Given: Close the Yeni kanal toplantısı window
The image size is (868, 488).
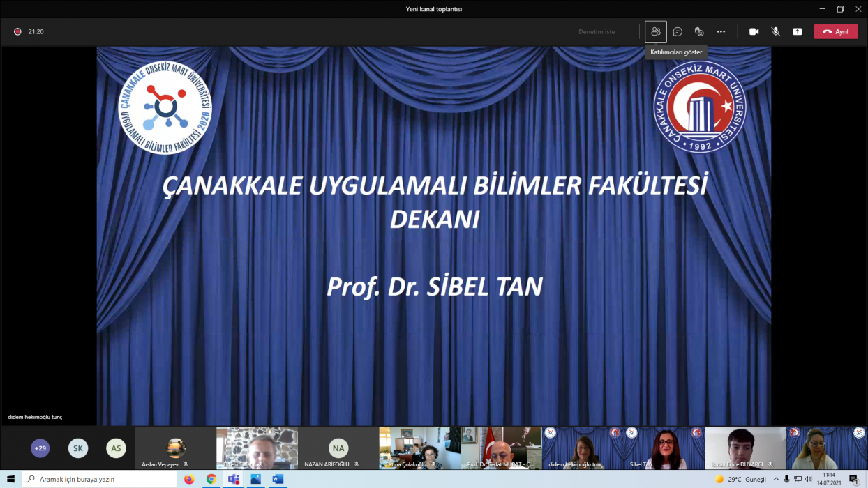Looking at the screenshot, I should (858, 9).
